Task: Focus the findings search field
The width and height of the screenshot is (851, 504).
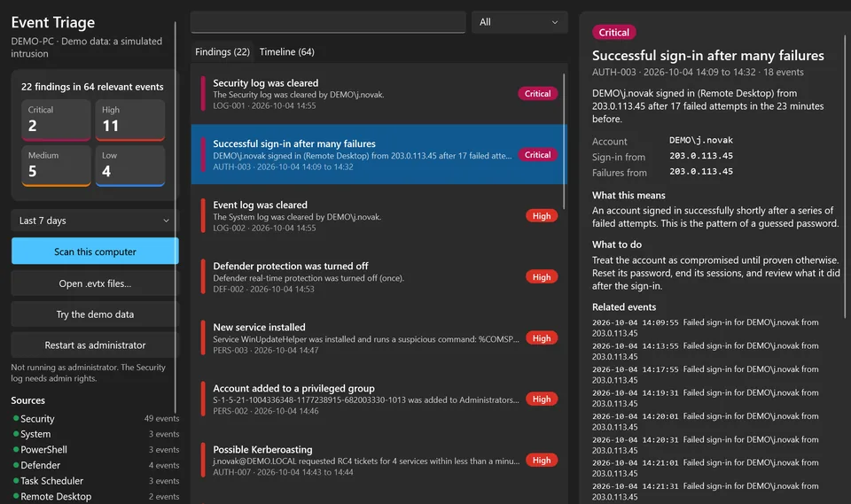Action: [x=328, y=22]
